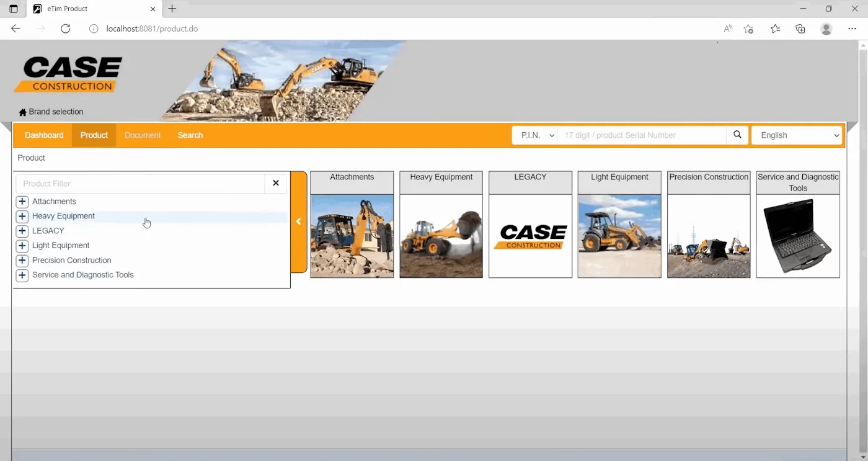868x461 pixels.
Task: Select Attachments label in filter tree
Action: pyautogui.click(x=54, y=202)
